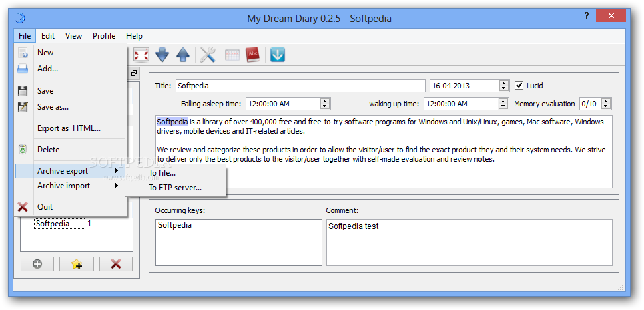Click inside the dream description text area
644x310 pixels.
pyautogui.click(x=384, y=152)
